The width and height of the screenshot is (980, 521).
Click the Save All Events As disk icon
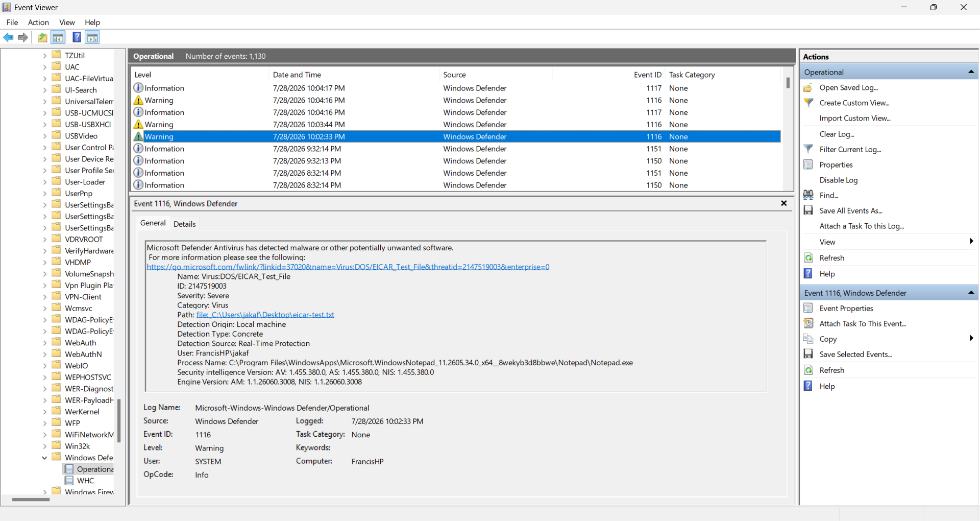pyautogui.click(x=808, y=210)
